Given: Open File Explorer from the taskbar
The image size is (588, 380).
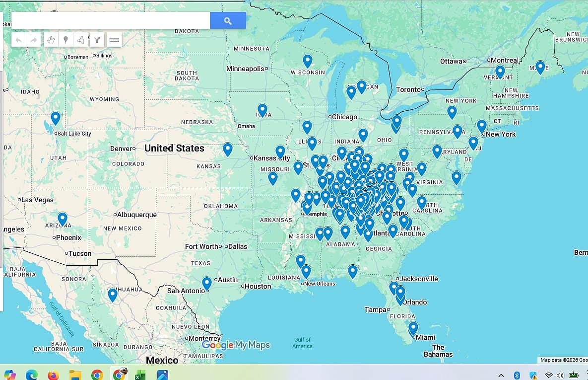Looking at the screenshot, I should coord(75,375).
